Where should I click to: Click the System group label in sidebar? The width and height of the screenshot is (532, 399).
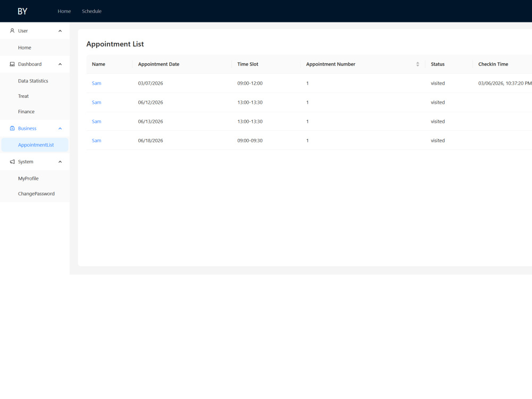click(x=26, y=162)
